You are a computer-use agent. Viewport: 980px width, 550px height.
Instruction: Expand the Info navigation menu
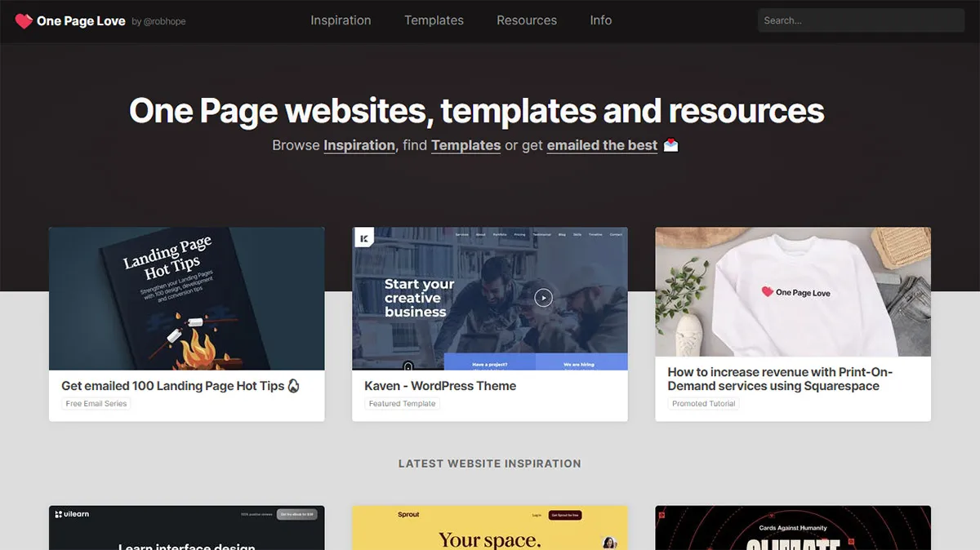coord(601,20)
